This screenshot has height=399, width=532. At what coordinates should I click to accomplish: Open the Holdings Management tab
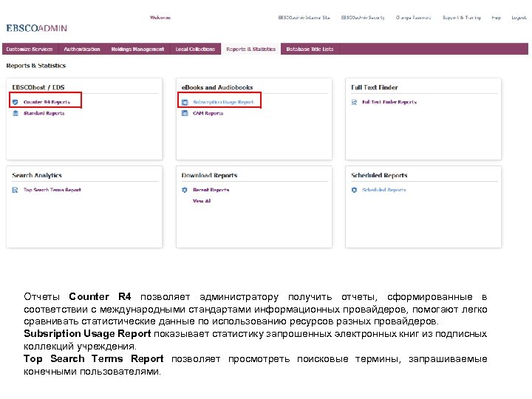coord(137,50)
